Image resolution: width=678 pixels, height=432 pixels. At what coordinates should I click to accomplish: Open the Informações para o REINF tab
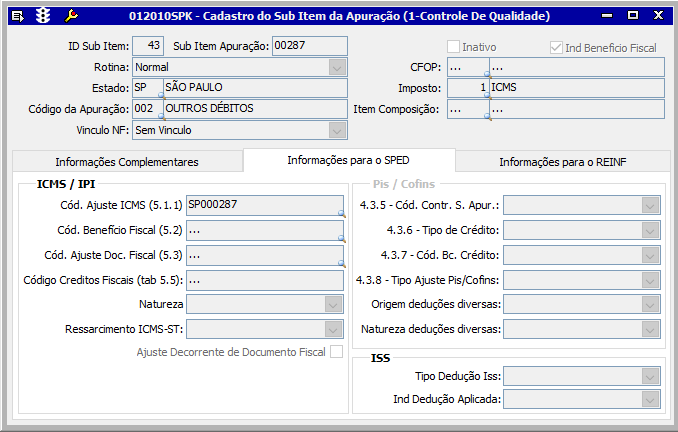[x=563, y=162]
